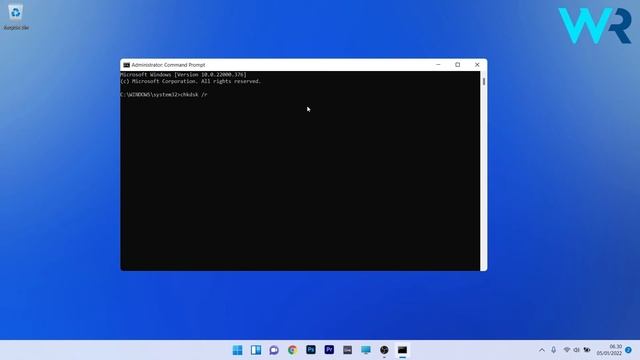Click the Microsoft Corporation copyright line
The height and width of the screenshot is (360, 640).
pos(190,81)
